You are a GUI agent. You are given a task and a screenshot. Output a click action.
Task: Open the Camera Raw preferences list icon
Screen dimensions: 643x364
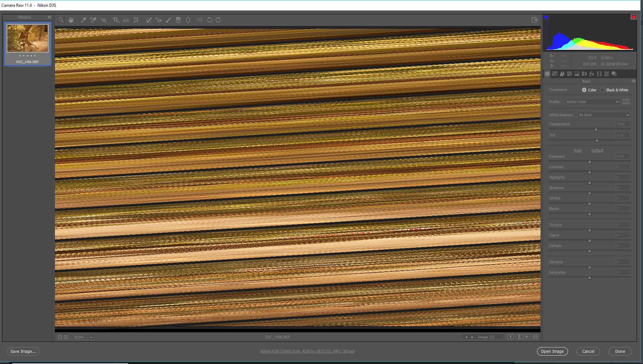click(x=200, y=20)
